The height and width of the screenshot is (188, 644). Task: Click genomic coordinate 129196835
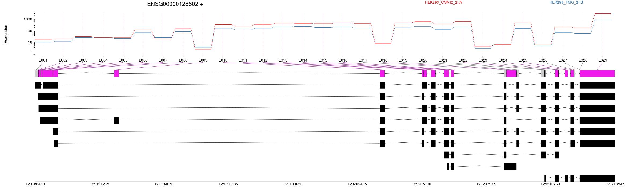pos(228,184)
